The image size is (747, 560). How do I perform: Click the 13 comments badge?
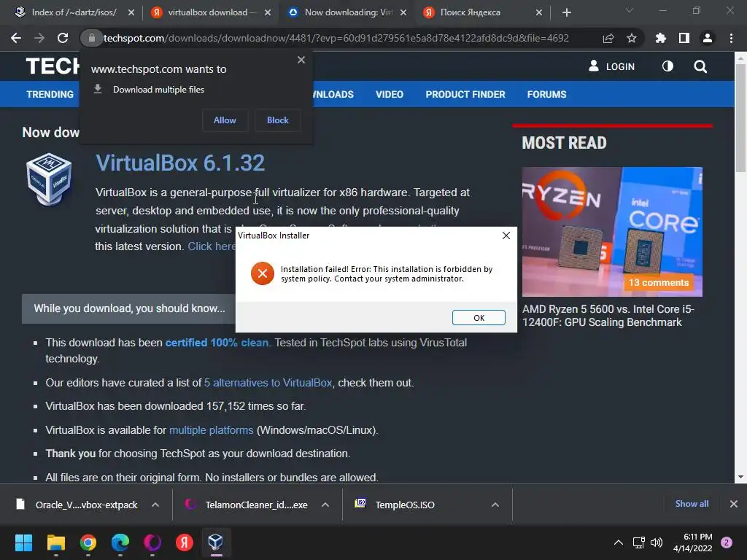tap(659, 282)
